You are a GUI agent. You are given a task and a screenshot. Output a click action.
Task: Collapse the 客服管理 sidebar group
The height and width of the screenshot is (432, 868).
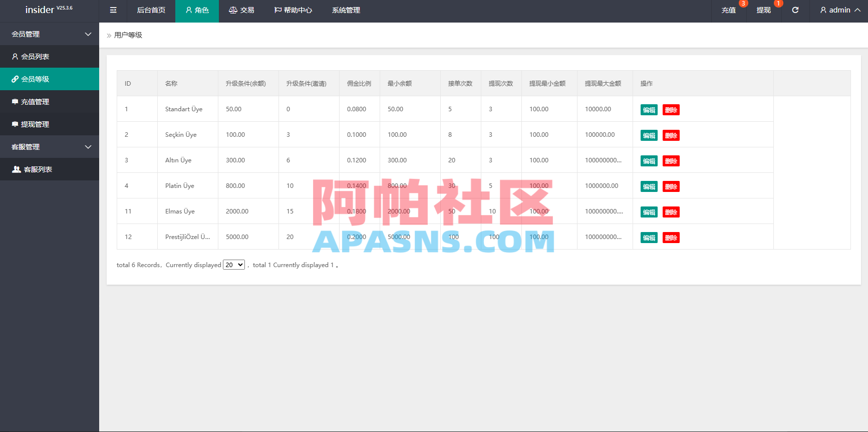(50, 147)
